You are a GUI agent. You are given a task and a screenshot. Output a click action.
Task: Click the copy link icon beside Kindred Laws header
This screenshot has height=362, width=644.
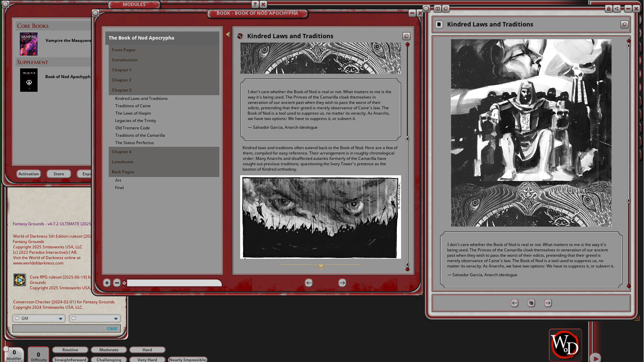[406, 36]
